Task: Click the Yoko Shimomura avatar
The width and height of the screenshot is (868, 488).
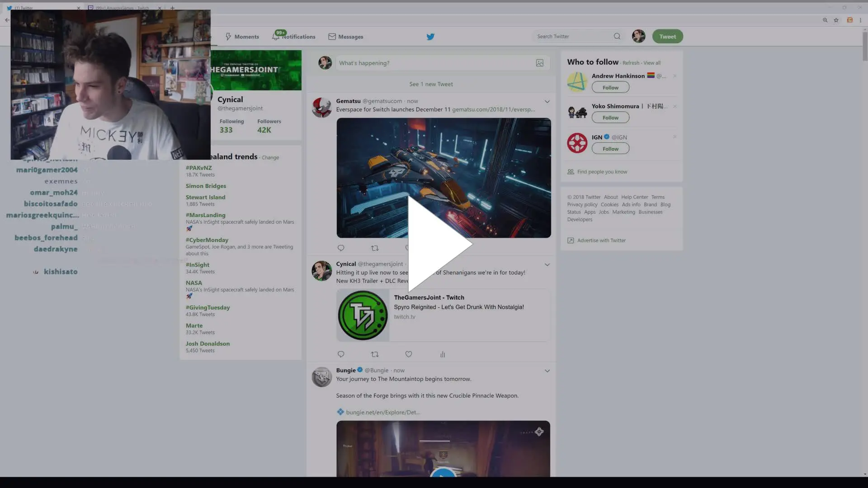Action: coord(577,112)
